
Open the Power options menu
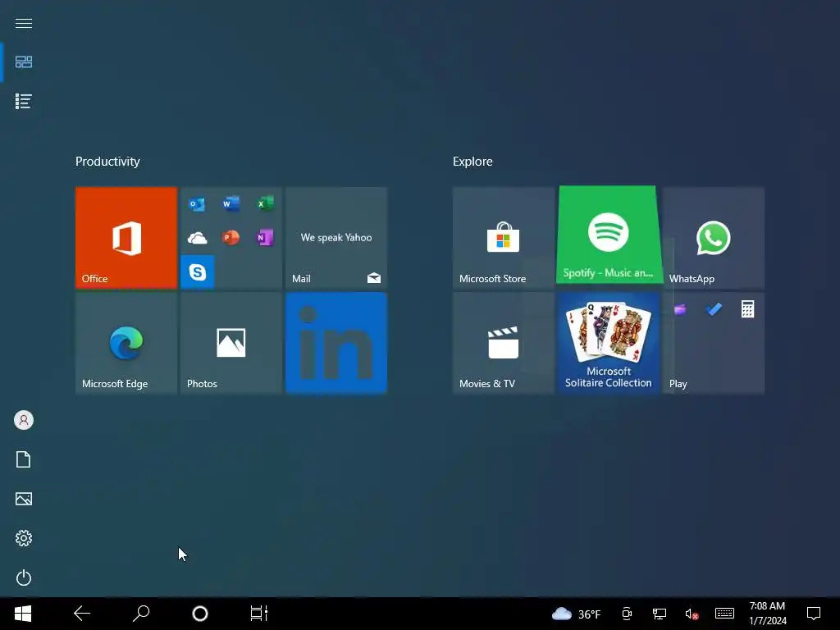click(x=24, y=577)
